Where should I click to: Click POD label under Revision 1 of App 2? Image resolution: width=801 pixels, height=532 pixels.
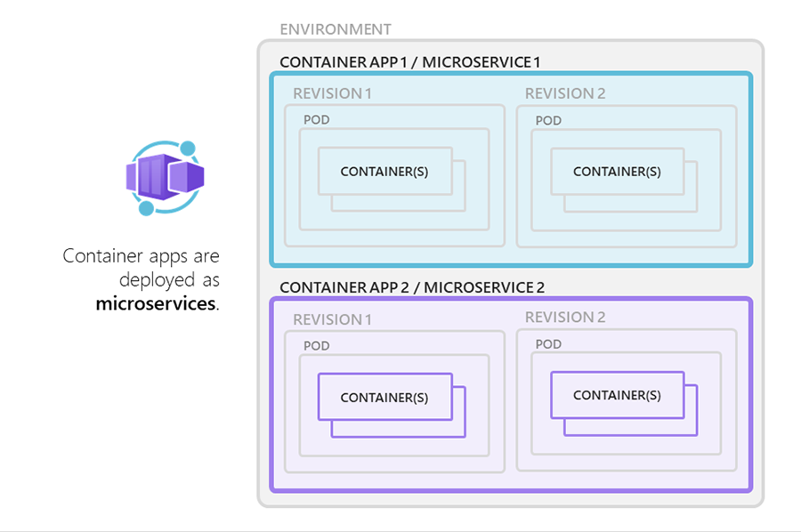coord(316,346)
